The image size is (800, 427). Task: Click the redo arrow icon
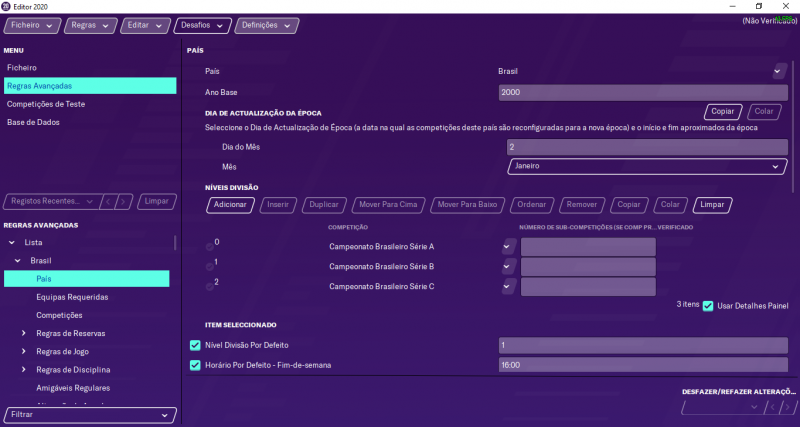click(x=788, y=407)
